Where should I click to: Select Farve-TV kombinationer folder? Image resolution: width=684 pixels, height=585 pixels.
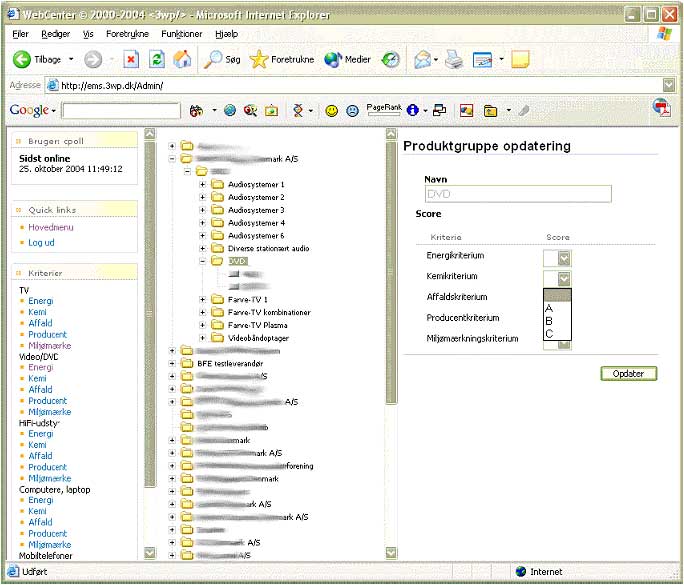tap(269, 312)
